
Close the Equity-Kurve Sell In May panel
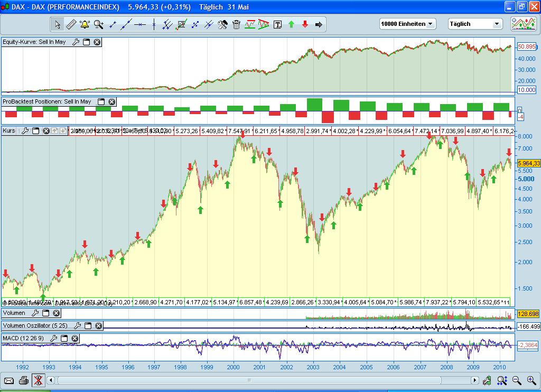(x=97, y=42)
